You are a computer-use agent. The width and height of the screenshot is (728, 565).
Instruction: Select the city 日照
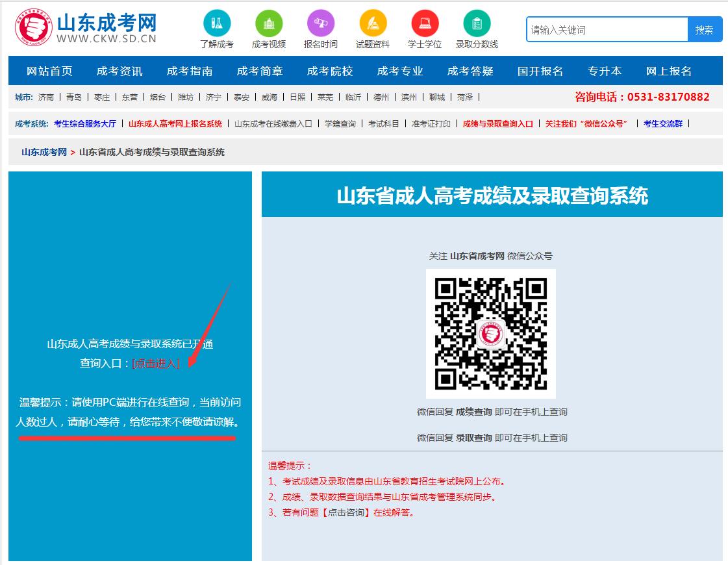click(297, 97)
